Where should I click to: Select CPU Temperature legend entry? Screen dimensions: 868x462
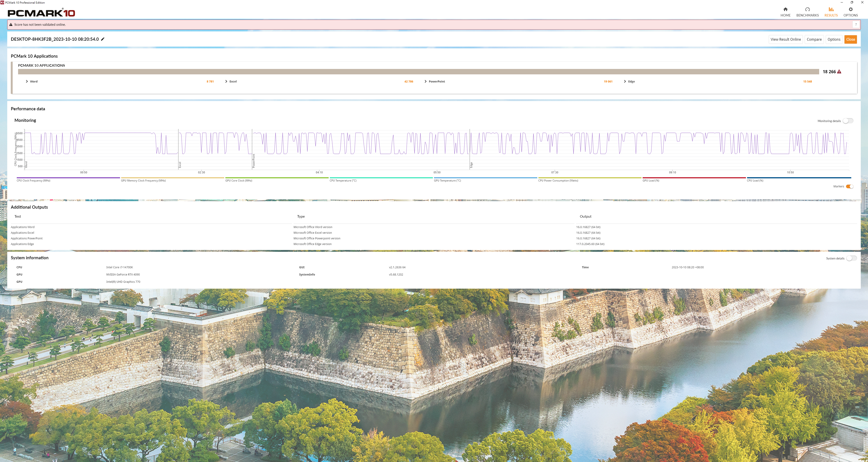tap(381, 179)
